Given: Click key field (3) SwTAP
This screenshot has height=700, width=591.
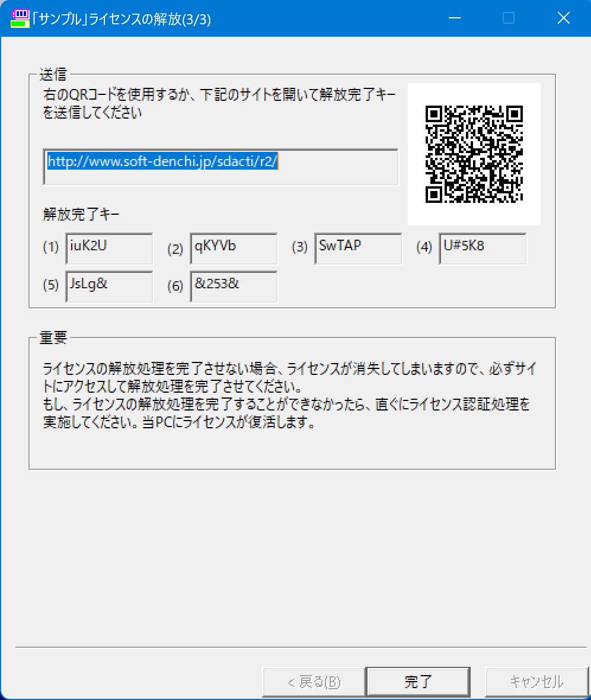Looking at the screenshot, I should (358, 249).
